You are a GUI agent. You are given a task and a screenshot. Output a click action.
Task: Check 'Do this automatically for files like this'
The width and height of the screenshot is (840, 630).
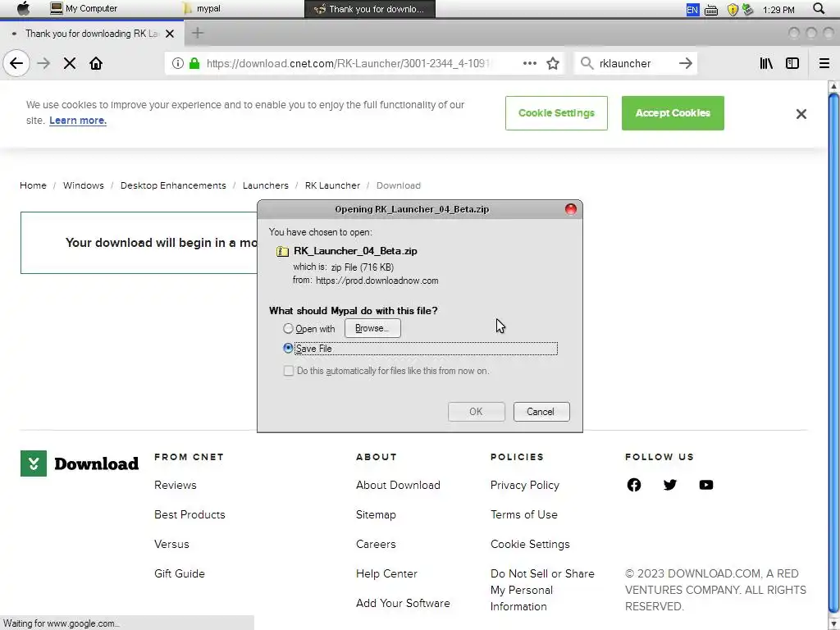[x=288, y=371]
